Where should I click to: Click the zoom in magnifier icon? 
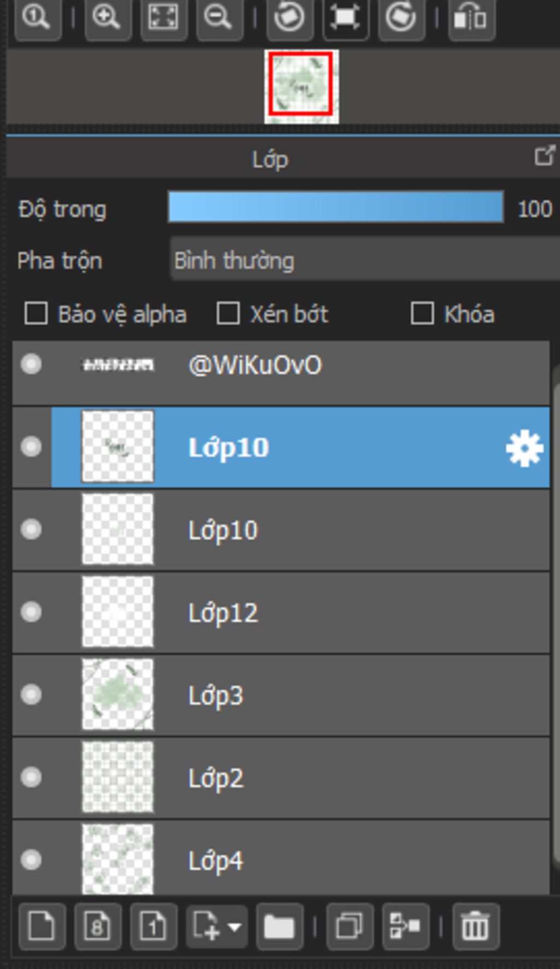107,19
